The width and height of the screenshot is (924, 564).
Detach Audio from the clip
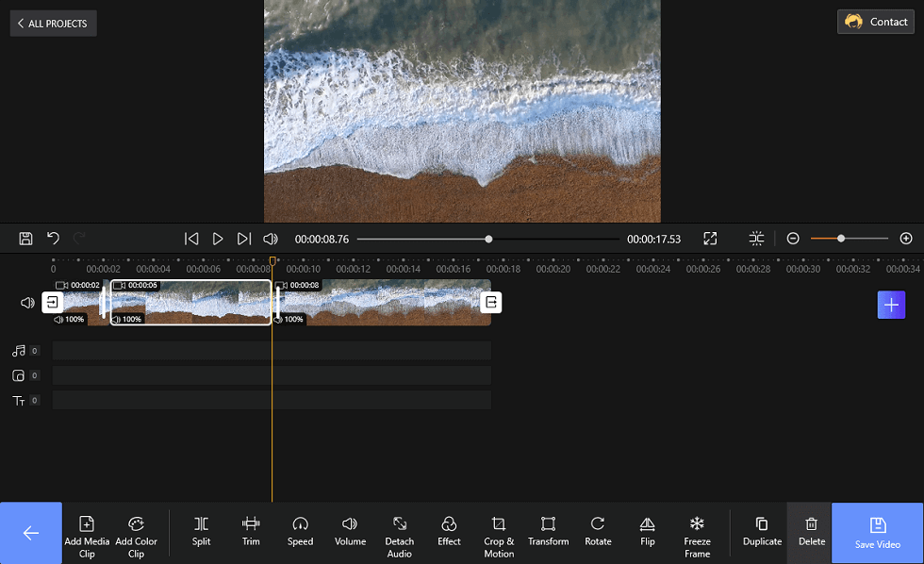(x=400, y=537)
